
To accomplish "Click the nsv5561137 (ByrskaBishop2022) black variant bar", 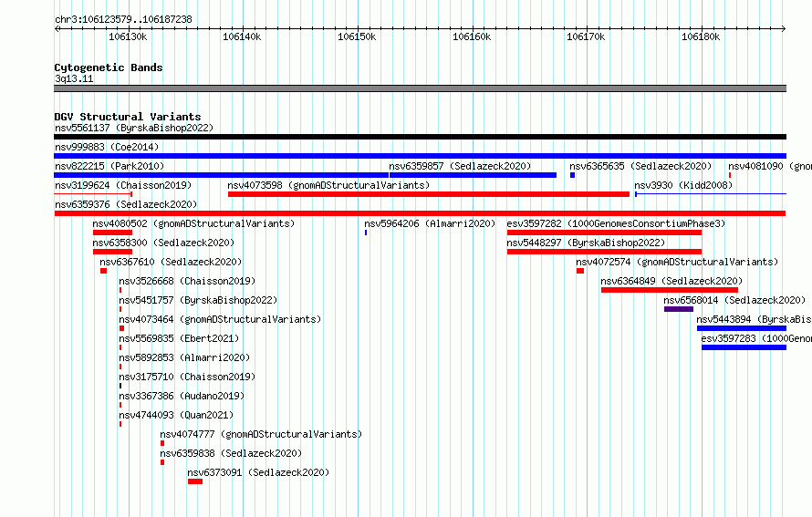I will click(420, 137).
